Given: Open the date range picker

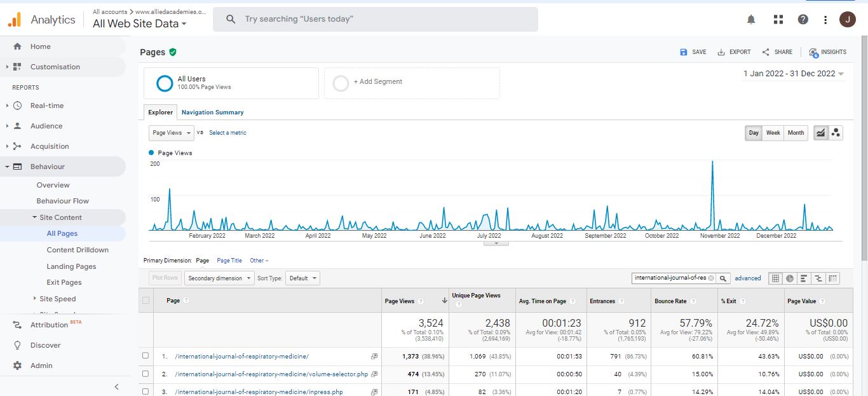Looking at the screenshot, I should (794, 74).
